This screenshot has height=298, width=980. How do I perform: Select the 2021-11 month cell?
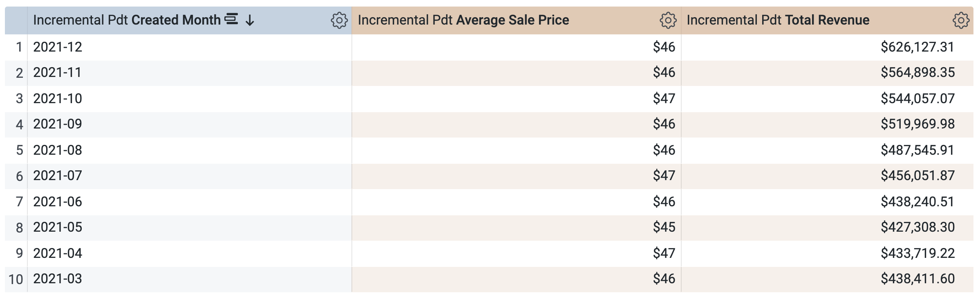click(x=57, y=72)
